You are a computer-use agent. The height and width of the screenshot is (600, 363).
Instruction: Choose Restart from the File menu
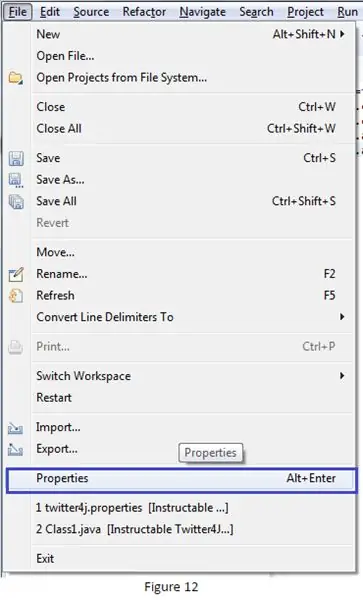(54, 398)
